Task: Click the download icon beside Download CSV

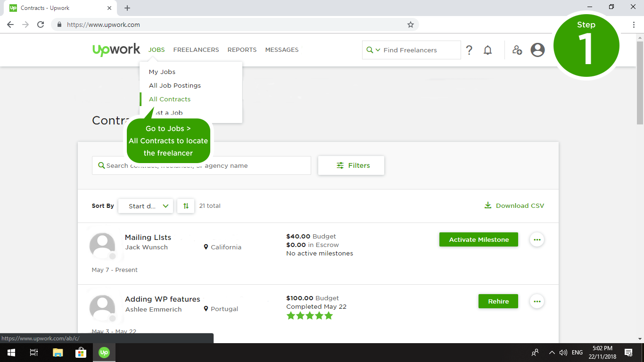Action: 487,206
